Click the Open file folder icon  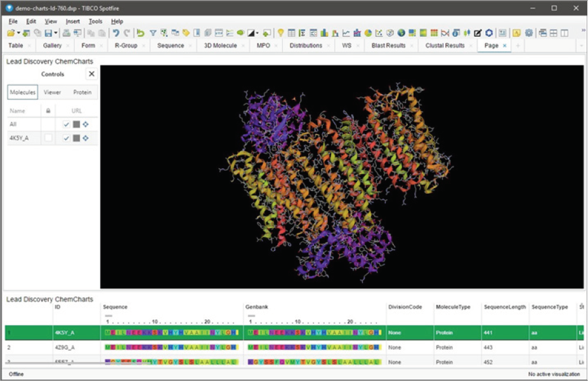tap(11, 33)
